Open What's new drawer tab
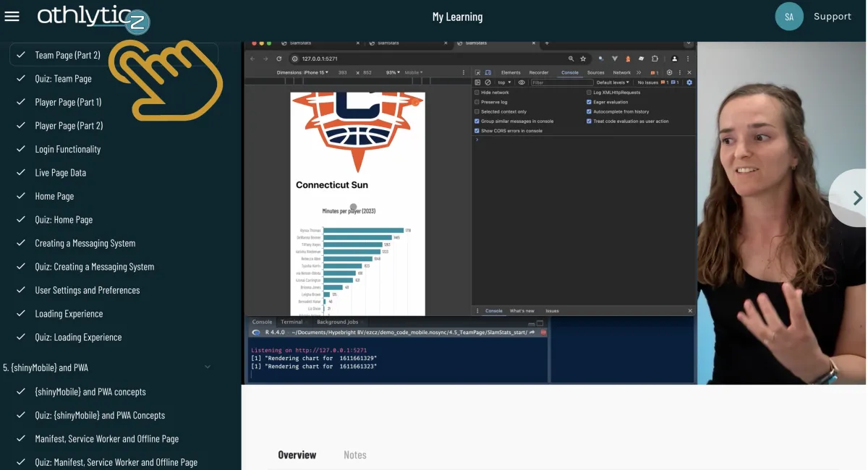Image resolution: width=868 pixels, height=470 pixels. 522,311
